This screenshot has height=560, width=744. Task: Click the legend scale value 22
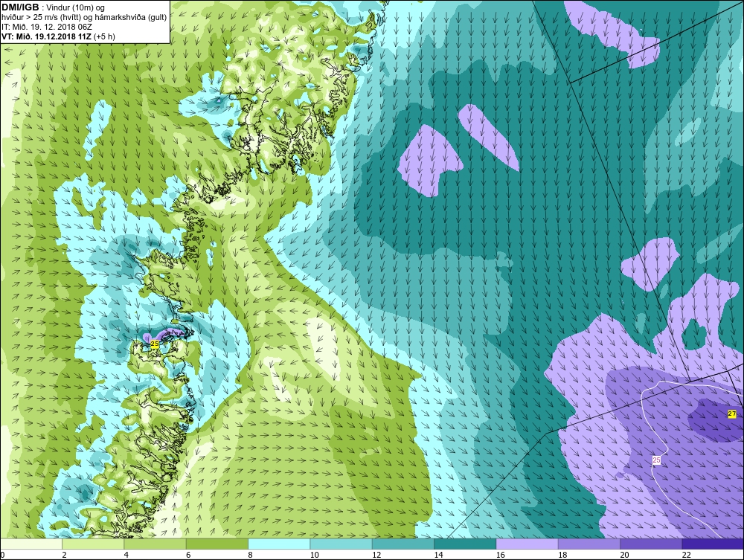pos(686,556)
